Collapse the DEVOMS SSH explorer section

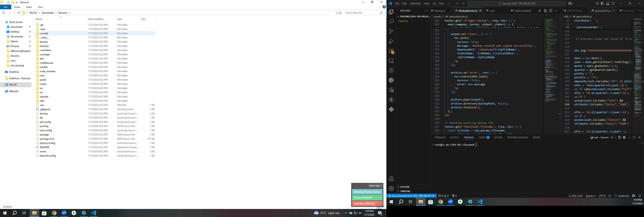pos(414,16)
